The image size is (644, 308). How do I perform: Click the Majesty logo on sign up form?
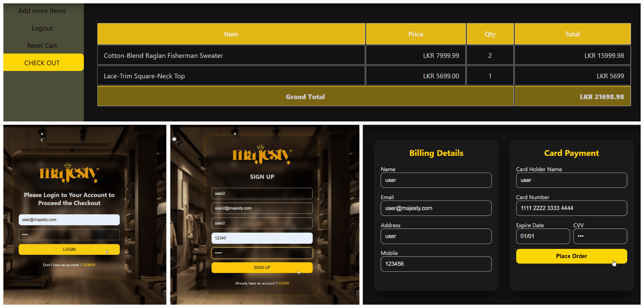262,155
